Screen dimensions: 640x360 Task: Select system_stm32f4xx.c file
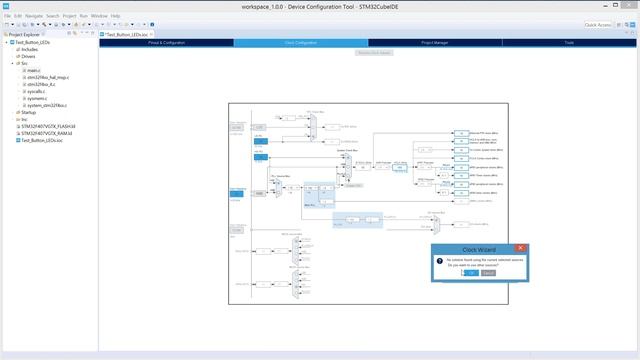pyautogui.click(x=47, y=105)
